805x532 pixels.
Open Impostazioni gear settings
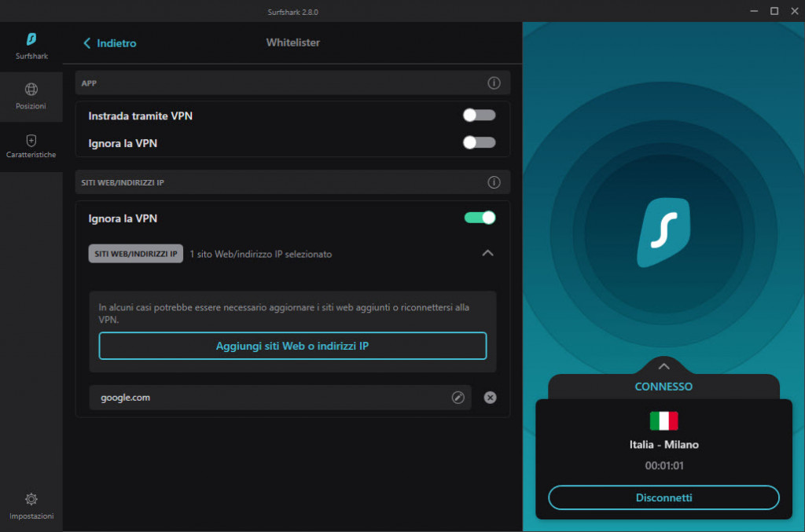(31, 506)
